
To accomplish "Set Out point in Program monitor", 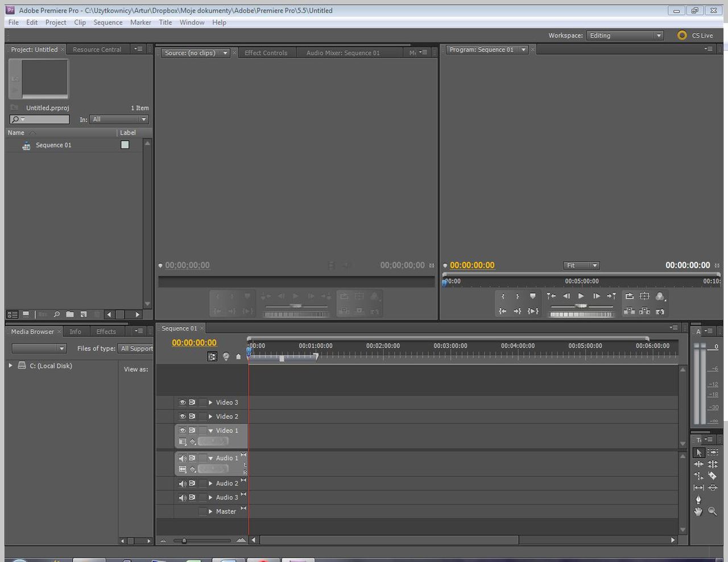I will (518, 296).
